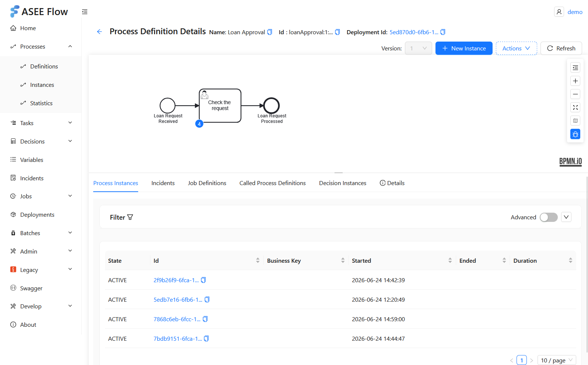Open the filter funnel icon
The height and width of the screenshot is (365, 588).
(x=130, y=217)
